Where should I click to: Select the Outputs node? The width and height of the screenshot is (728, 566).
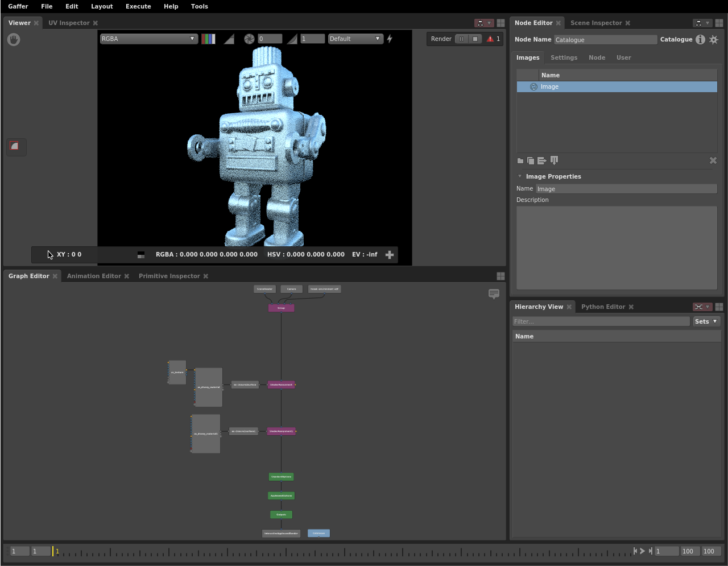click(x=281, y=514)
